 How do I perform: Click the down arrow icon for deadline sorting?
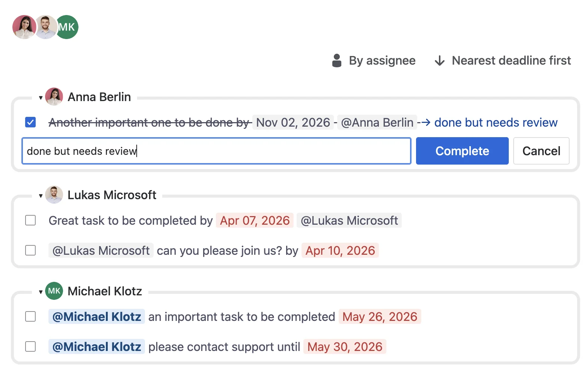439,60
